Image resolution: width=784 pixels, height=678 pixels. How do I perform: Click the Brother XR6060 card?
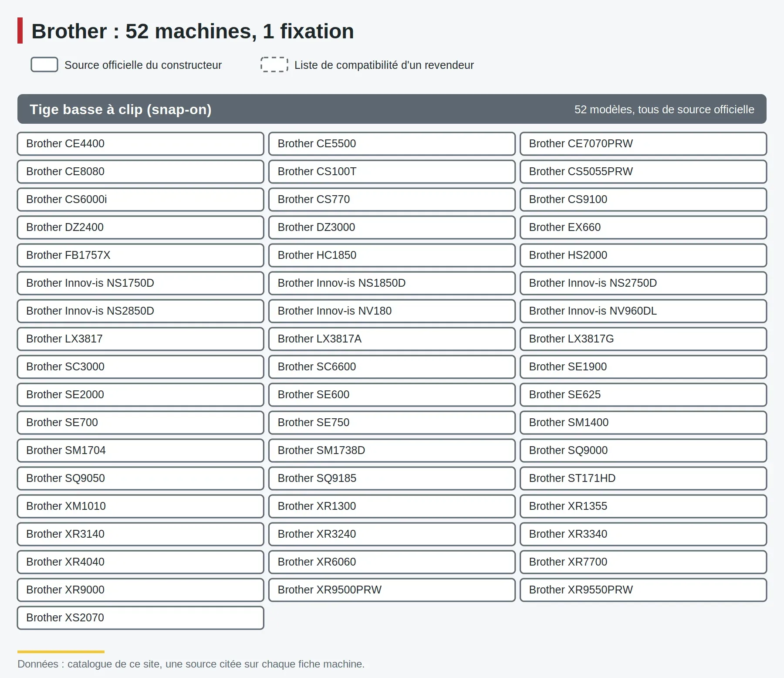392,562
